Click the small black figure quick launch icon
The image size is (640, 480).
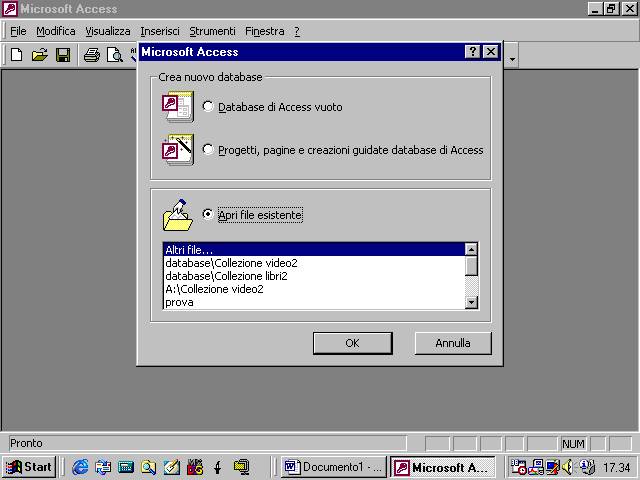tap(218, 467)
